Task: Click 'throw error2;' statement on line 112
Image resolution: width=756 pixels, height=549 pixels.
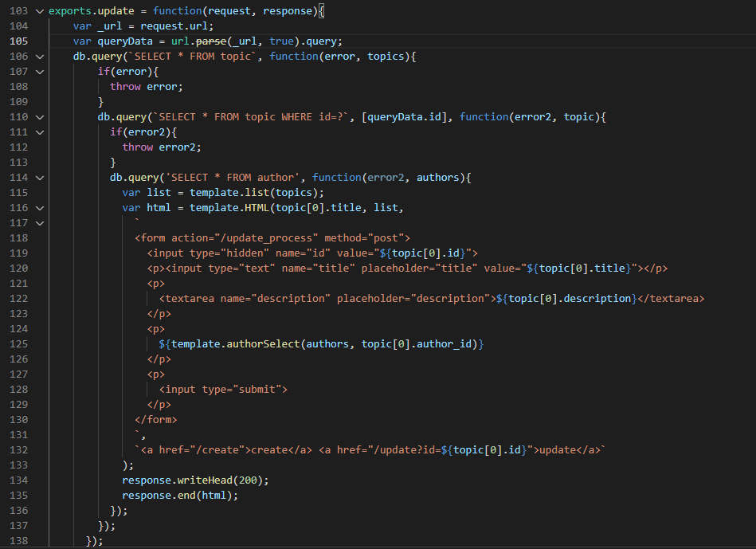Action: pos(162,147)
